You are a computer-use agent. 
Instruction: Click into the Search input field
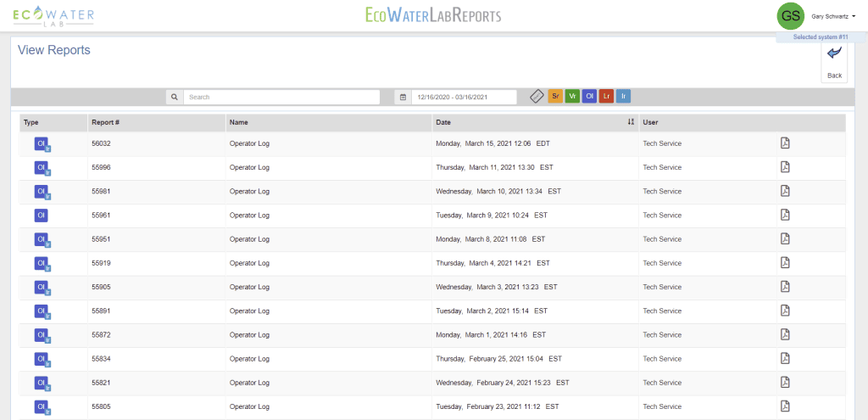[281, 97]
